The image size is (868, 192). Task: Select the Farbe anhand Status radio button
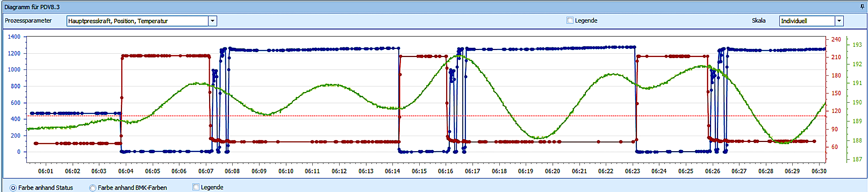point(13,188)
